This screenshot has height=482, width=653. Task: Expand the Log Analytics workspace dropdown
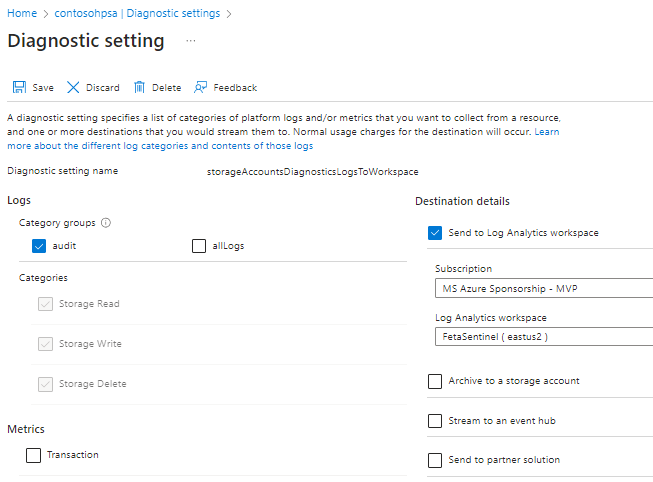coord(543,337)
